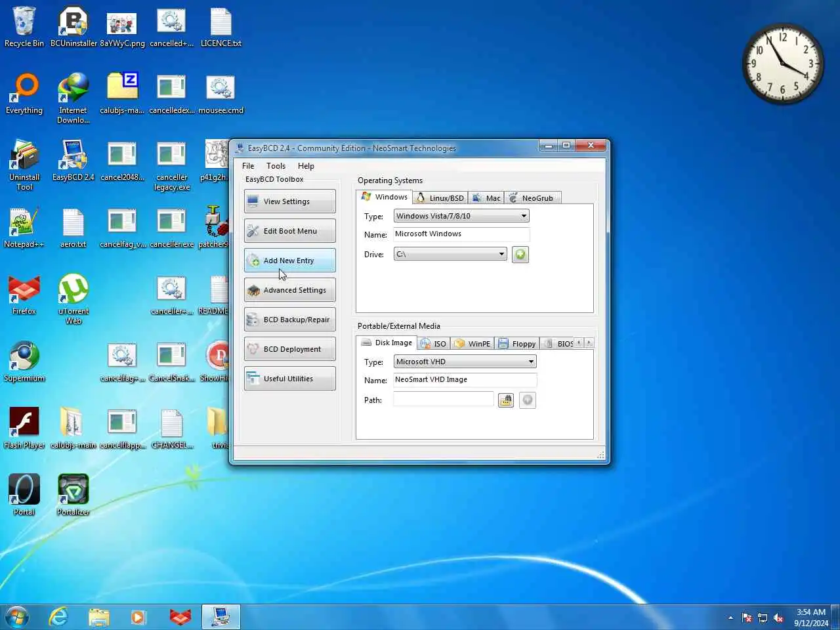Switch to the Mac tab

tap(486, 198)
